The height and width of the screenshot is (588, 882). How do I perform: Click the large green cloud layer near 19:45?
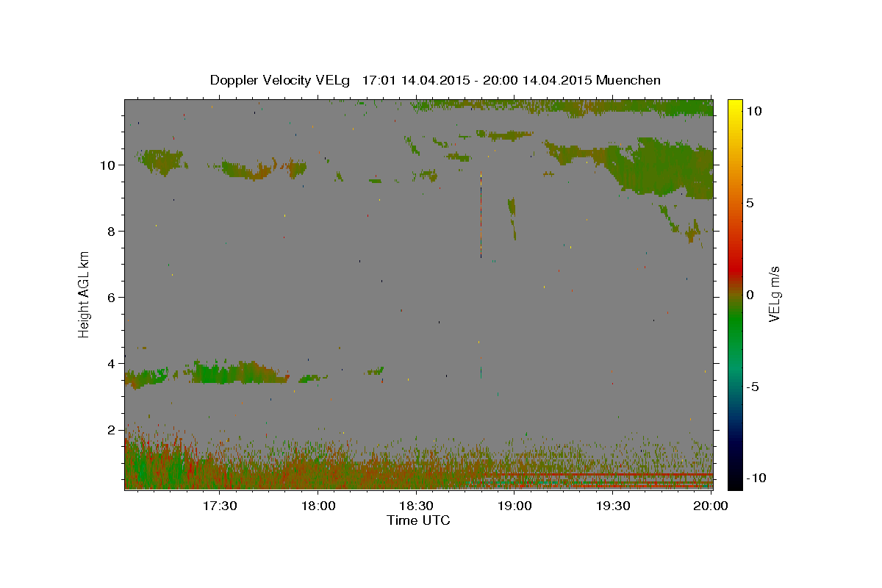[x=661, y=168]
